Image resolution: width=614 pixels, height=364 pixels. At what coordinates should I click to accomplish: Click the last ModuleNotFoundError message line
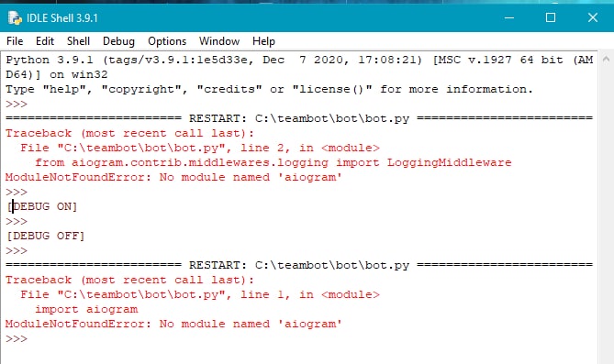pos(173,324)
